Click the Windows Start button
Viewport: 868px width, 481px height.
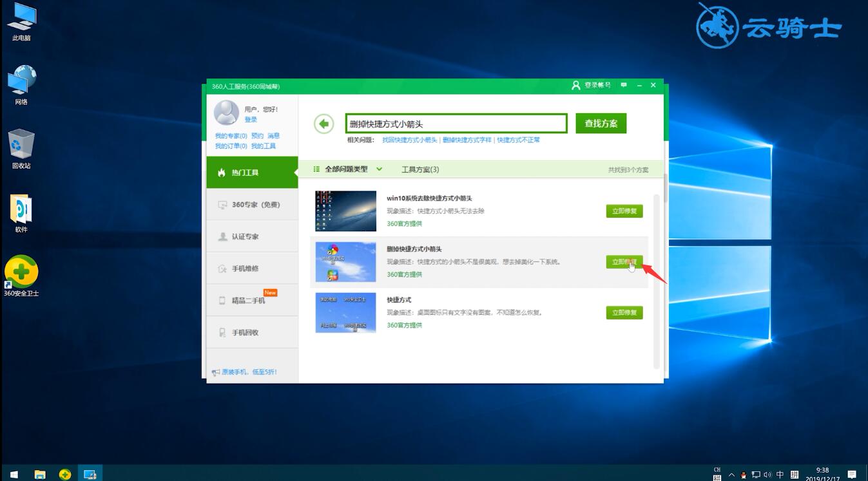(x=14, y=474)
